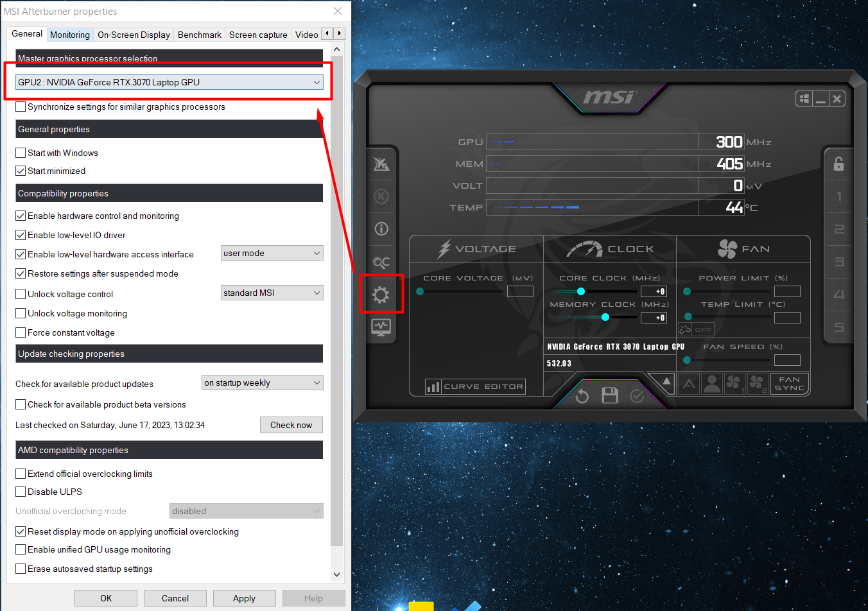Image resolution: width=868 pixels, height=611 pixels.
Task: Open the Video tab
Action: [307, 35]
